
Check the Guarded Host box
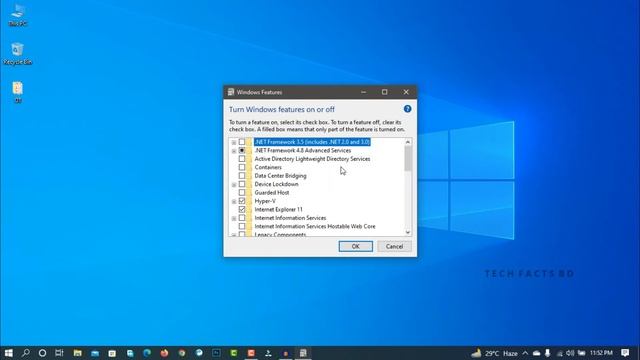click(x=242, y=192)
